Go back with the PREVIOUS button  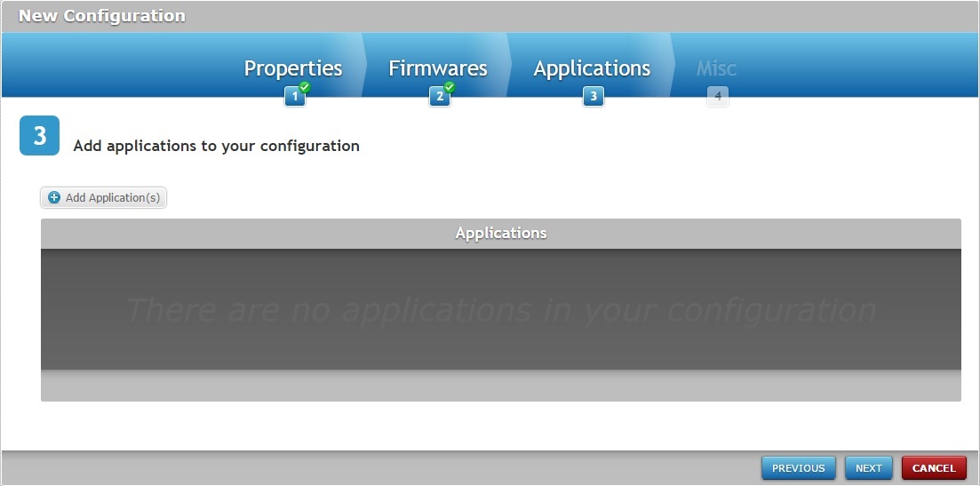798,468
